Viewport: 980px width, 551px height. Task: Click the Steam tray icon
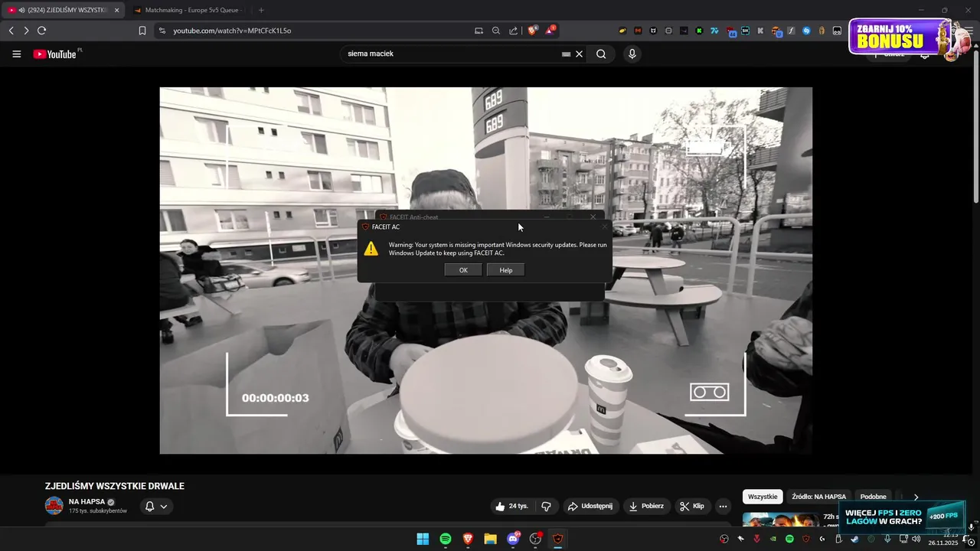tap(854, 539)
